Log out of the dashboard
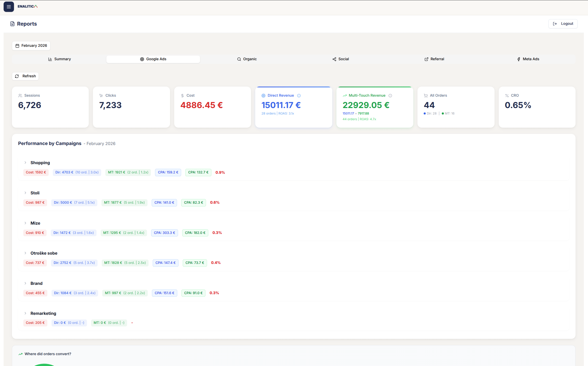Screen dimensions: 588x366 click(x=563, y=24)
